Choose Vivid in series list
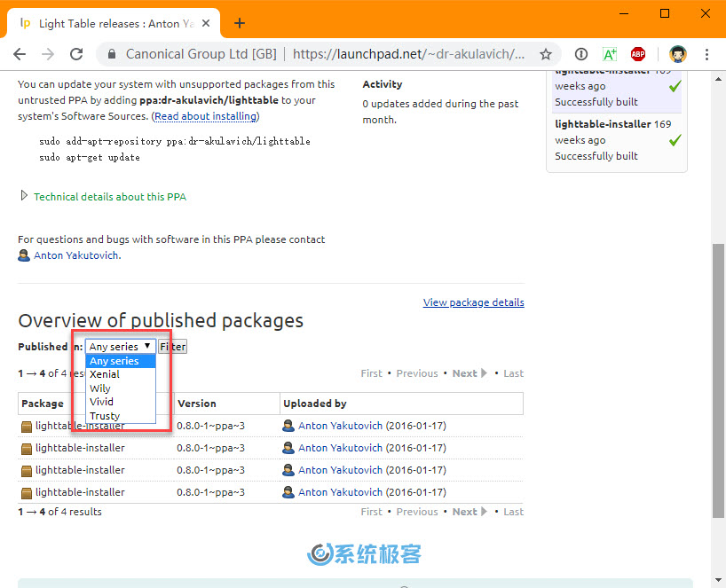Image resolution: width=726 pixels, height=588 pixels. click(121, 402)
